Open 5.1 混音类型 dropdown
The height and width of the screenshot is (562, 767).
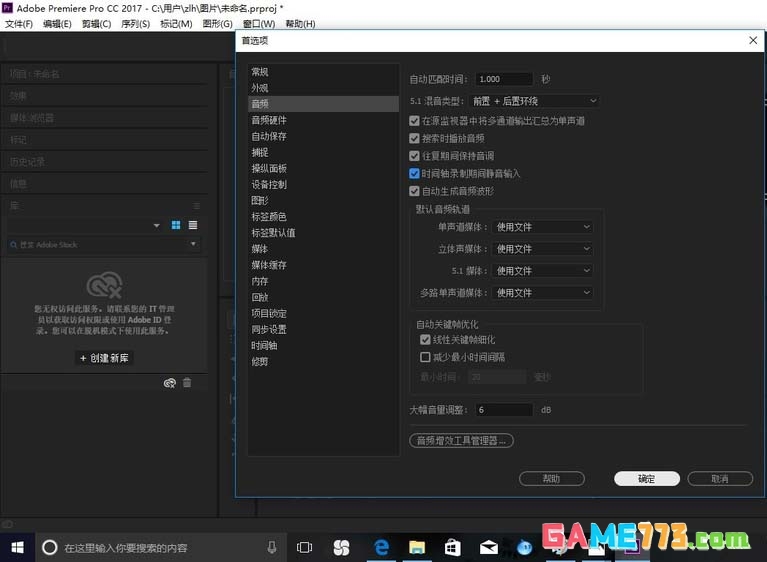click(534, 101)
